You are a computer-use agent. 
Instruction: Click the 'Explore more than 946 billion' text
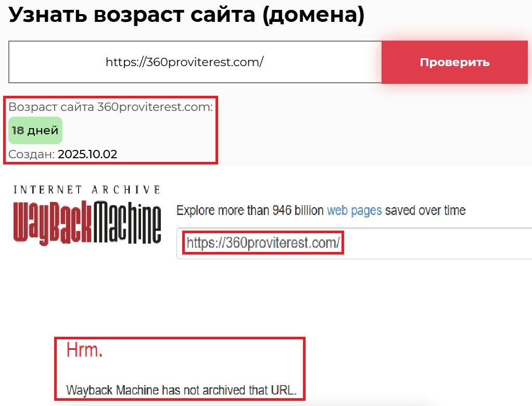[250, 211]
